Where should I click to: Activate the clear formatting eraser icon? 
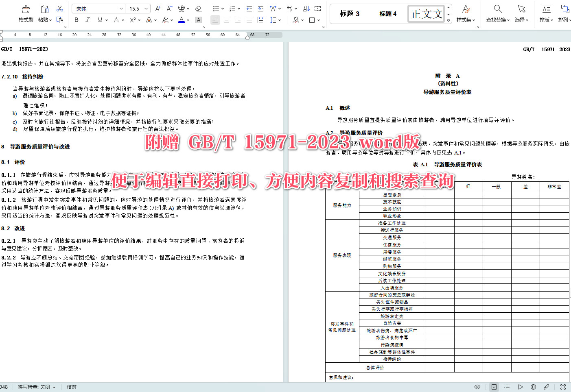[198, 9]
